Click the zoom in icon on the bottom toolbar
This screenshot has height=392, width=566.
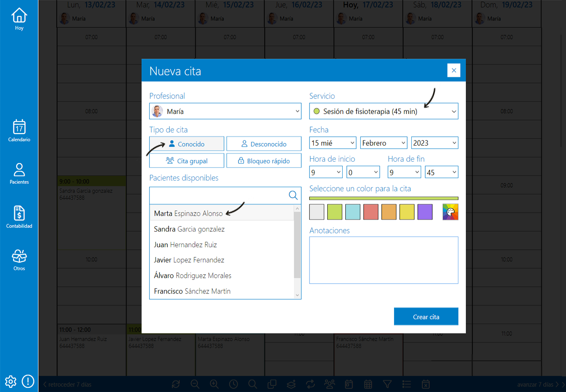(214, 384)
